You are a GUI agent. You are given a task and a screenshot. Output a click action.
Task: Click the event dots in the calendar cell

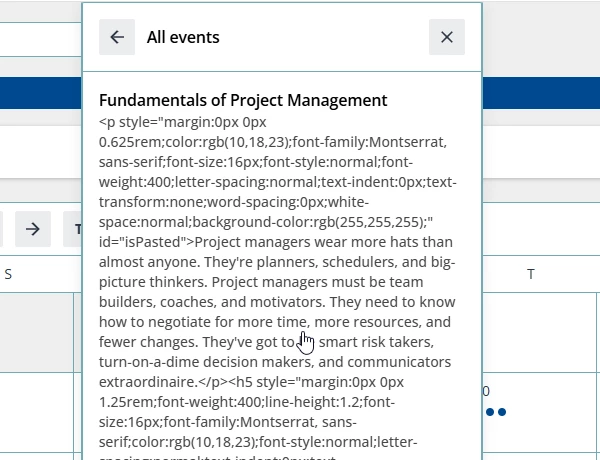tap(496, 412)
